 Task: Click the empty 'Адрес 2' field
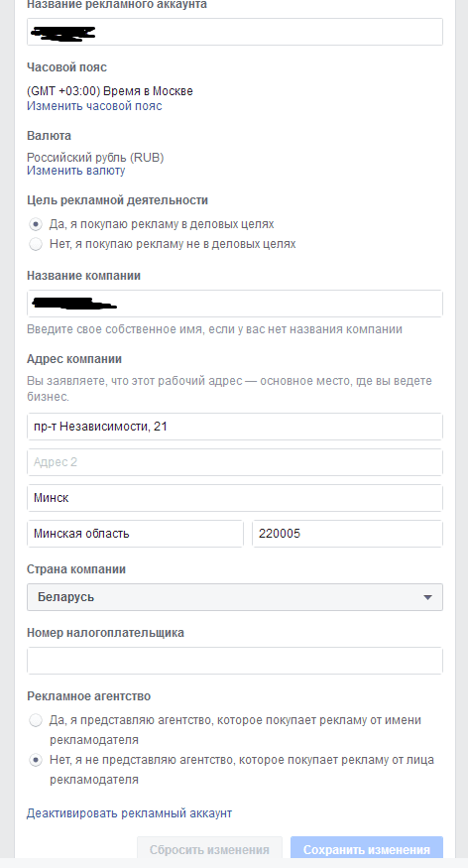point(235,462)
